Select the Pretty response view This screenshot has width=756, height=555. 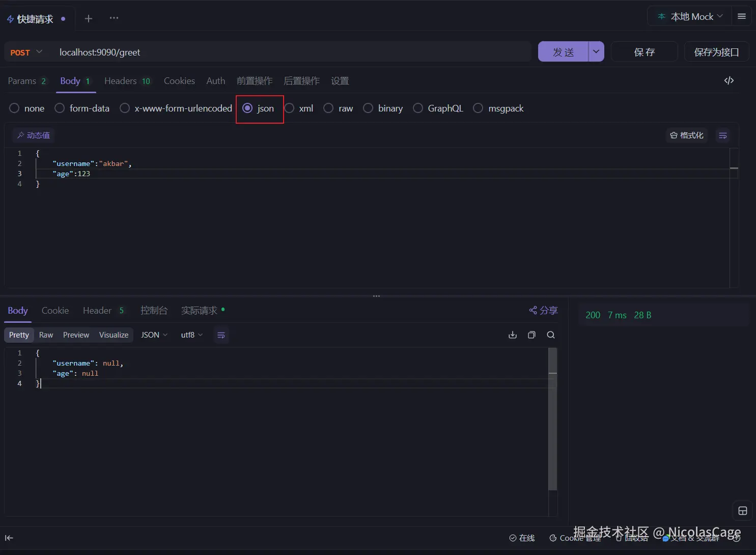click(19, 335)
